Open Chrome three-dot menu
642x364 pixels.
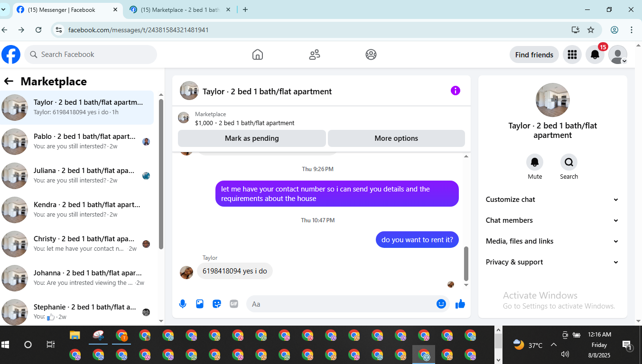(x=632, y=30)
